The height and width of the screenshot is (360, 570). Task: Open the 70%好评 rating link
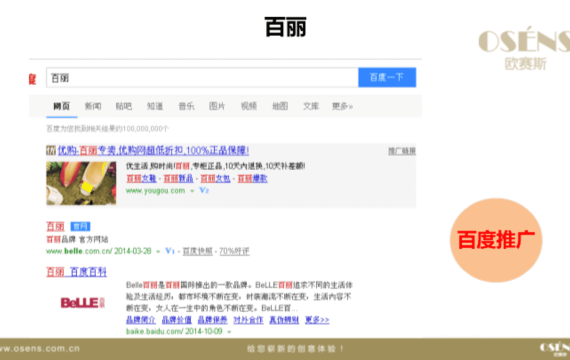[x=234, y=251]
